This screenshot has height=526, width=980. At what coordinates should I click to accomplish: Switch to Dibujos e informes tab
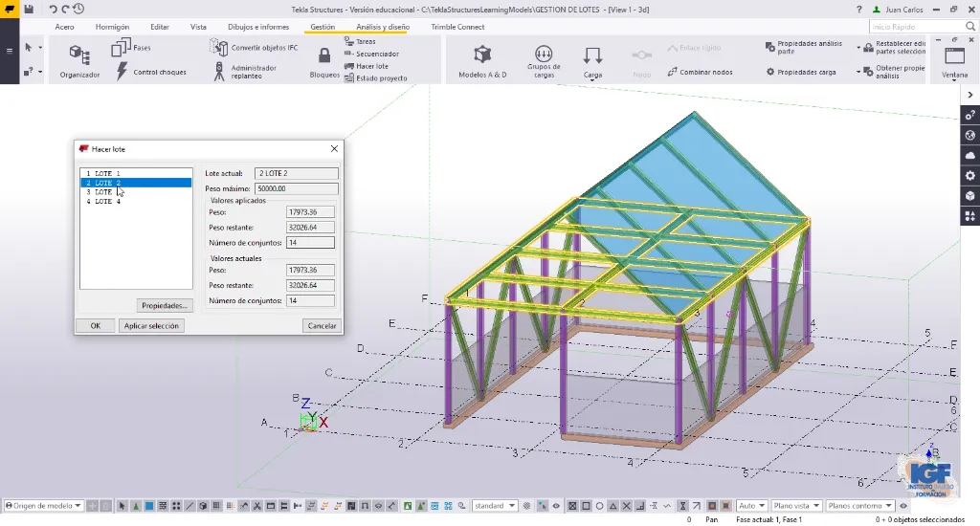258,27
